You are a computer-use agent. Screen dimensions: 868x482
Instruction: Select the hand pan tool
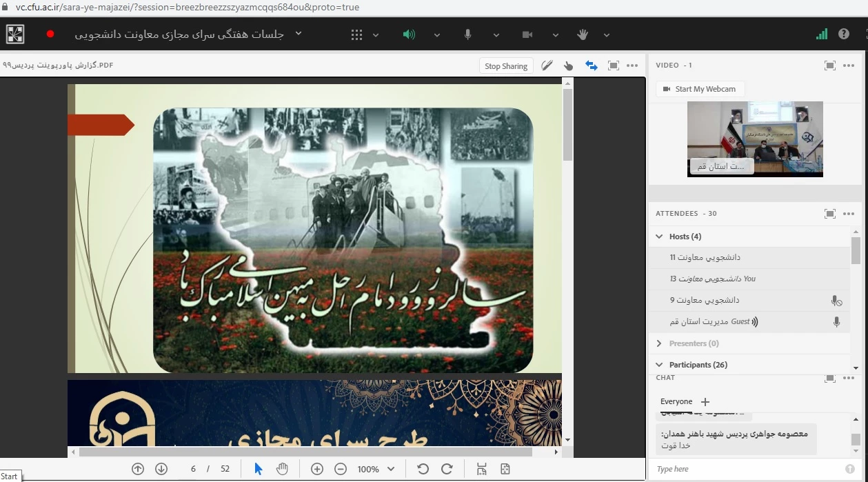pos(282,469)
